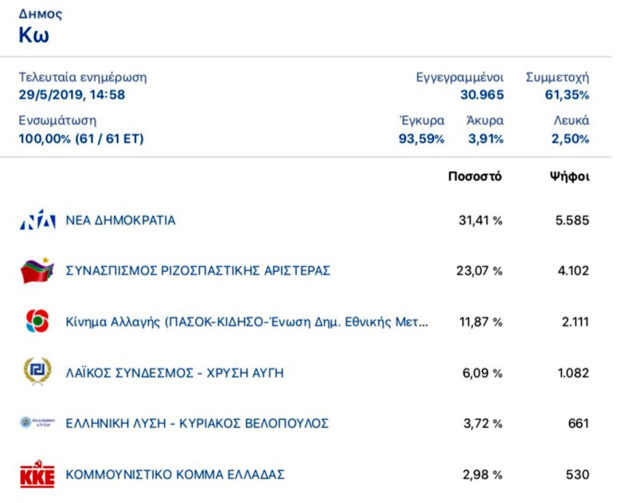Select Kinima Allagis percentage 11,87 %

click(x=481, y=322)
